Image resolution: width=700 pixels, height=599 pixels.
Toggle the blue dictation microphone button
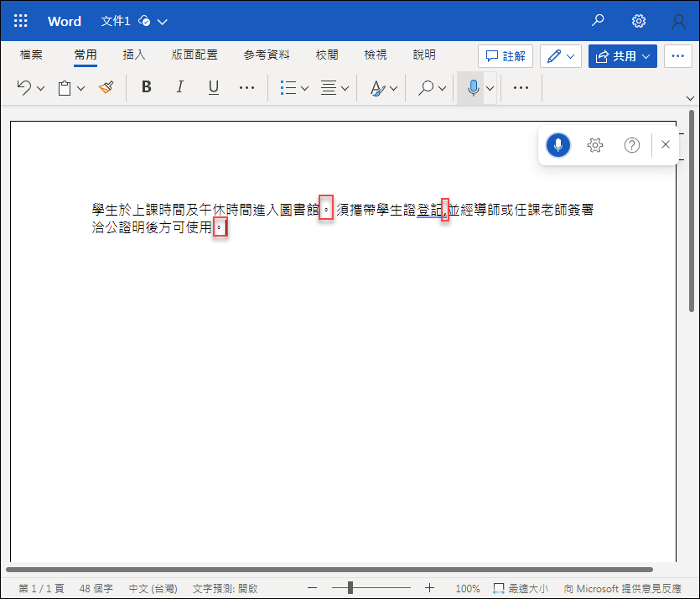(558, 145)
